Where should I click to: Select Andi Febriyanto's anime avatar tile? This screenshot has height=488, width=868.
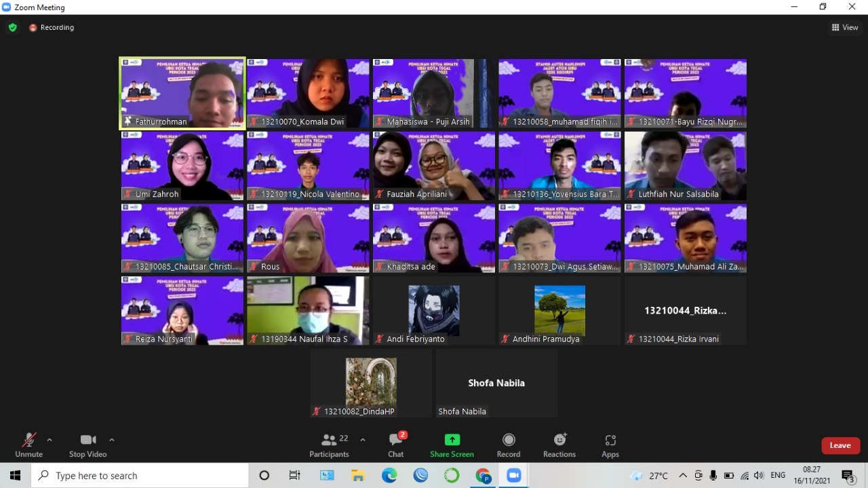(434, 311)
